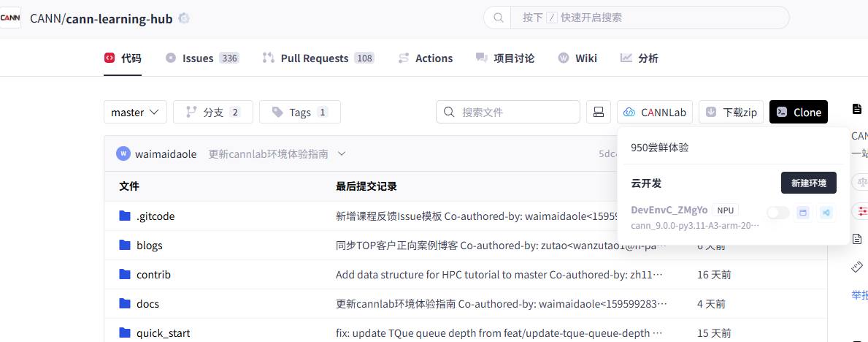Click the contrib folder icon
Screen dimensions: 868x342
(x=125, y=274)
